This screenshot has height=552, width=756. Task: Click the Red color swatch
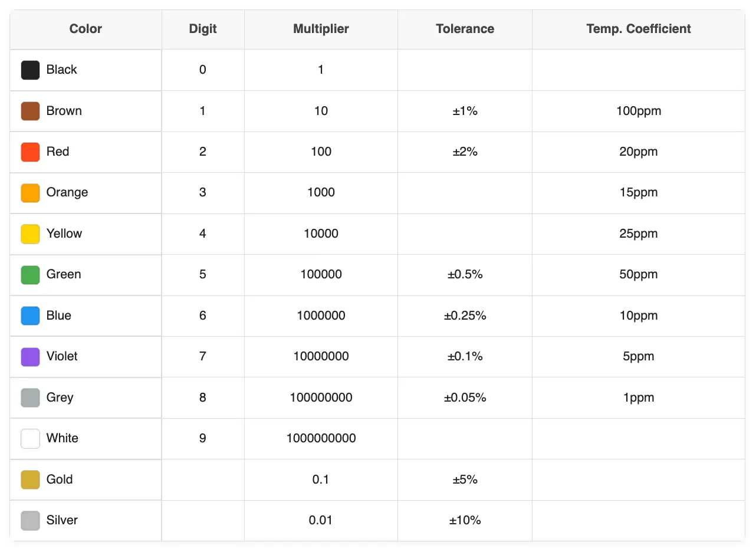pos(30,152)
